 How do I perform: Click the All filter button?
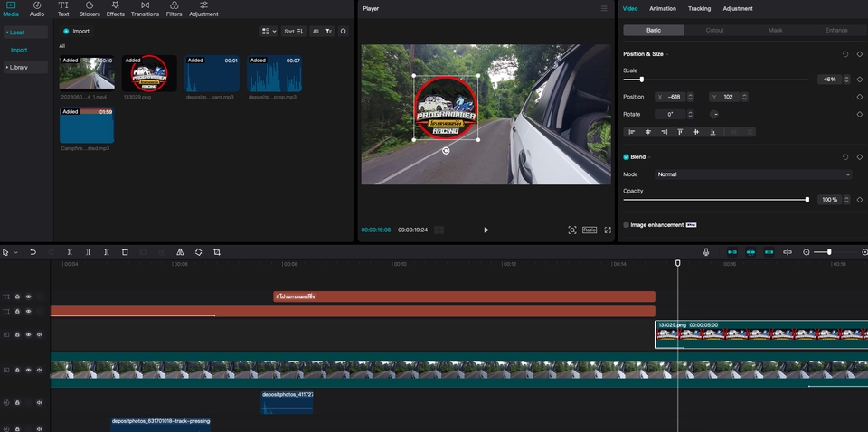(x=316, y=32)
